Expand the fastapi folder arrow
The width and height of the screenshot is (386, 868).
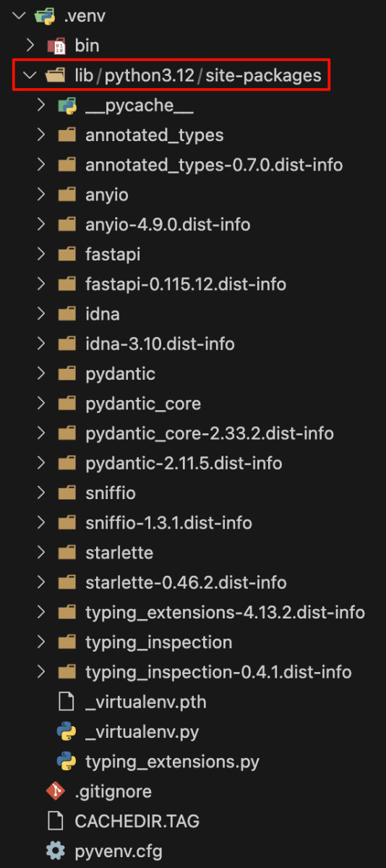pos(41,255)
